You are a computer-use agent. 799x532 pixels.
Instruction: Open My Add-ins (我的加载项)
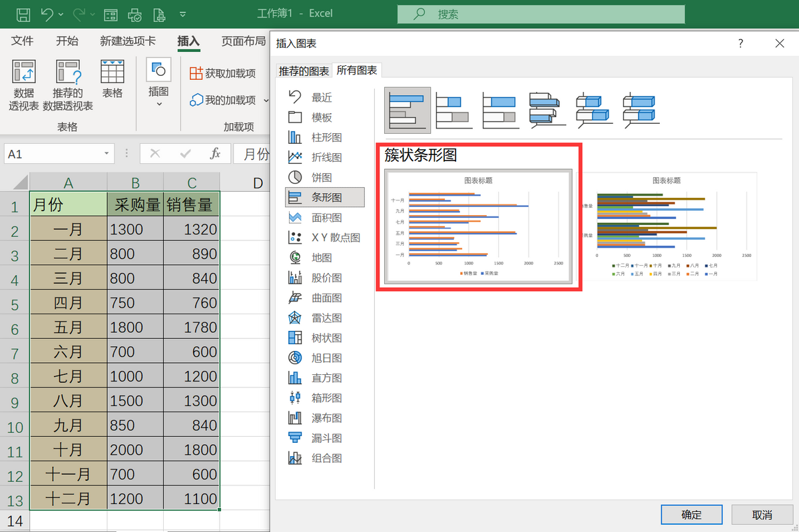pyautogui.click(x=228, y=100)
